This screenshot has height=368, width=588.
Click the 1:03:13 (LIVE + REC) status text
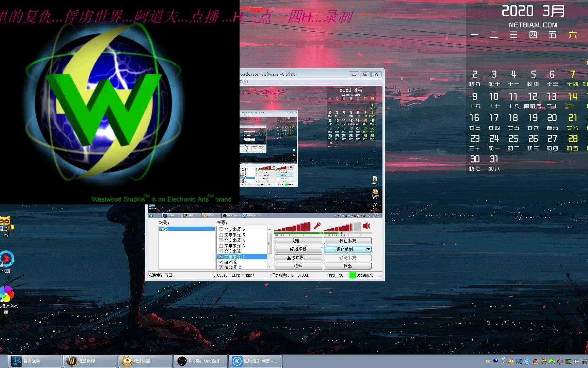(233, 275)
